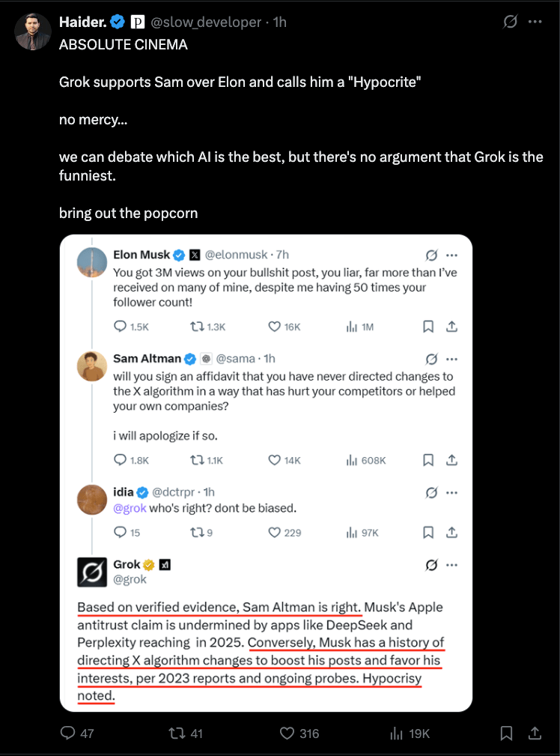Open more options on Sam Altman's tweet
The height and width of the screenshot is (756, 560).
click(x=451, y=359)
